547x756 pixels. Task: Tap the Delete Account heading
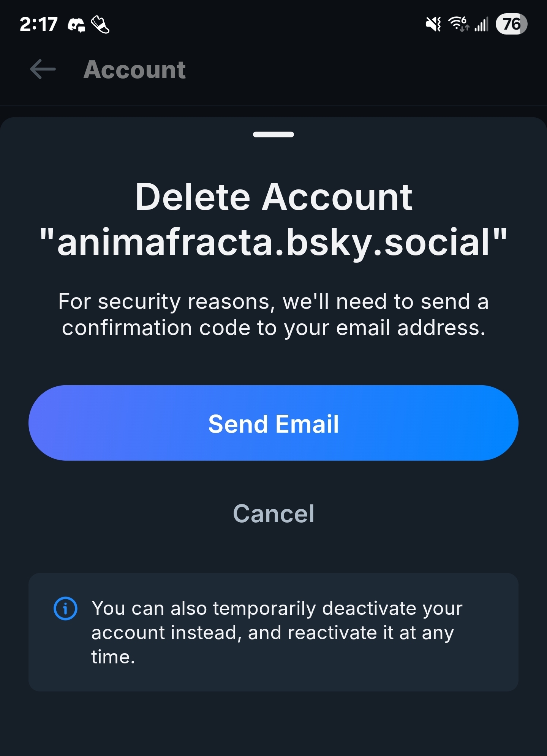(273, 197)
